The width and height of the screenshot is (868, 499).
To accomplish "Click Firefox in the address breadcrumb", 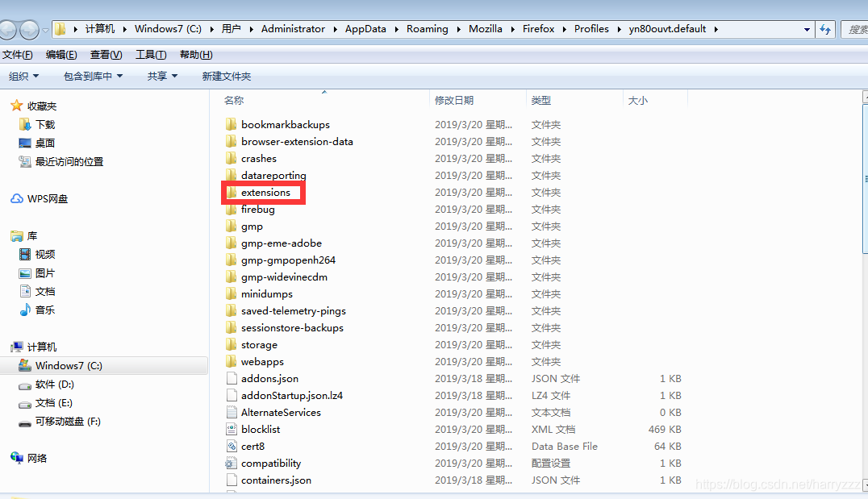I will 538,29.
